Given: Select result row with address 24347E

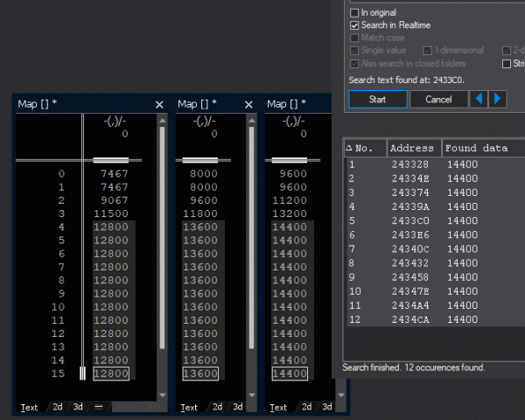Looking at the screenshot, I should click(435, 291).
